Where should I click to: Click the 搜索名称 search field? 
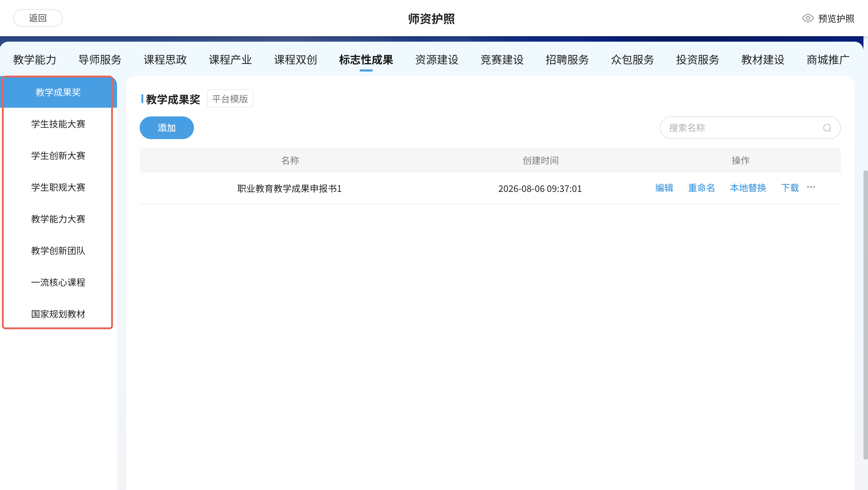750,128
